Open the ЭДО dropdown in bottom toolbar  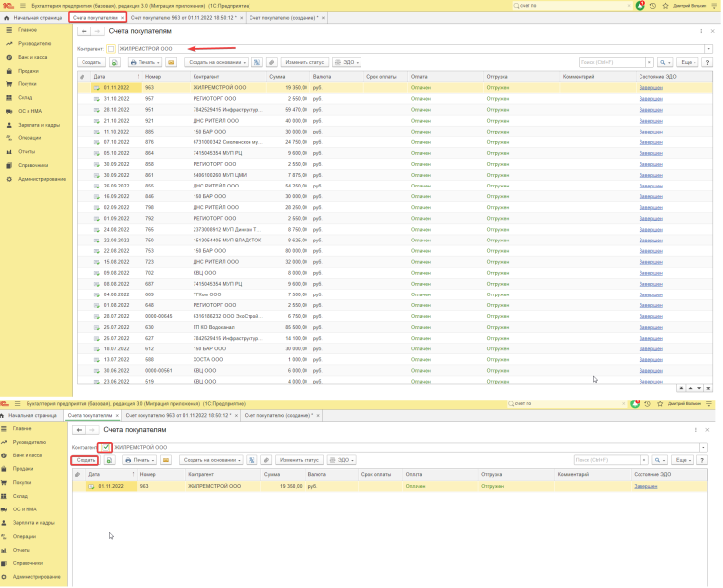click(341, 460)
